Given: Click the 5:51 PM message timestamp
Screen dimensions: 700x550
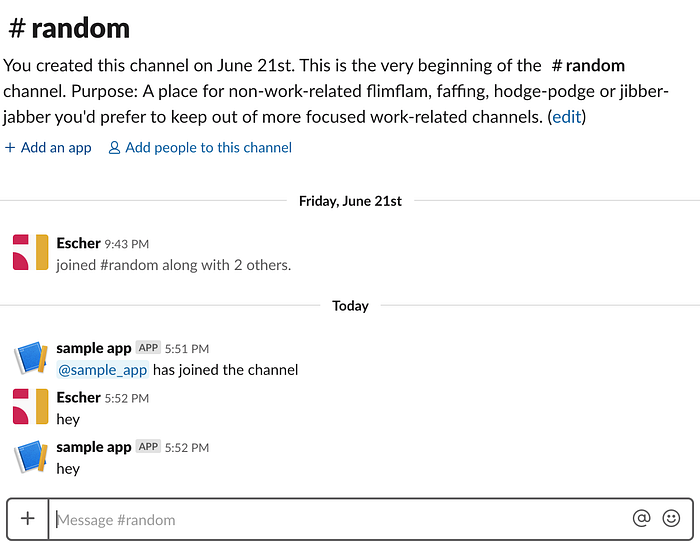Looking at the screenshot, I should [x=187, y=349].
